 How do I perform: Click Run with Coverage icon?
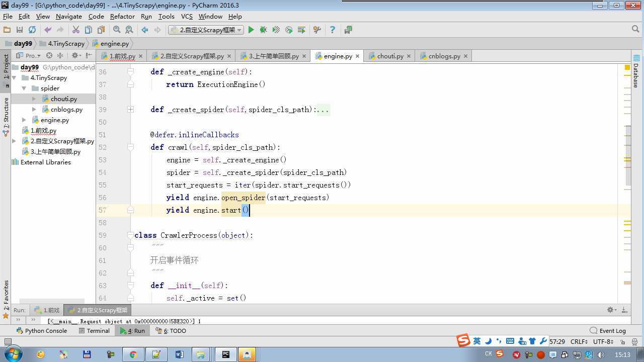tap(276, 30)
